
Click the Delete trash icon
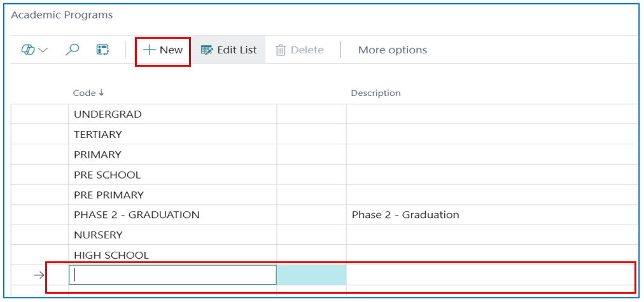tap(281, 50)
